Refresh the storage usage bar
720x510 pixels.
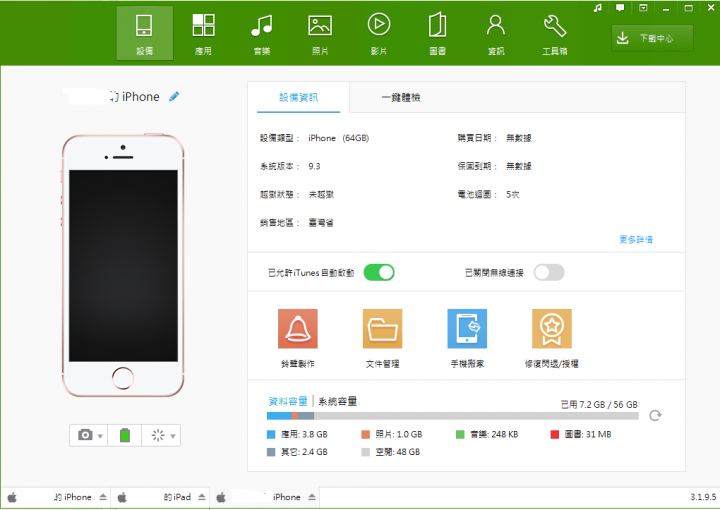655,415
